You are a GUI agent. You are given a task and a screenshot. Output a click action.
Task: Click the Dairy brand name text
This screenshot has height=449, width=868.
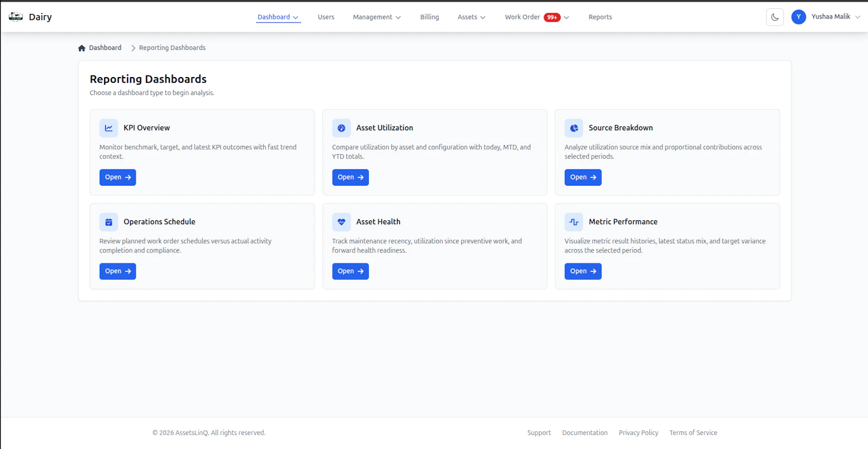(x=40, y=17)
